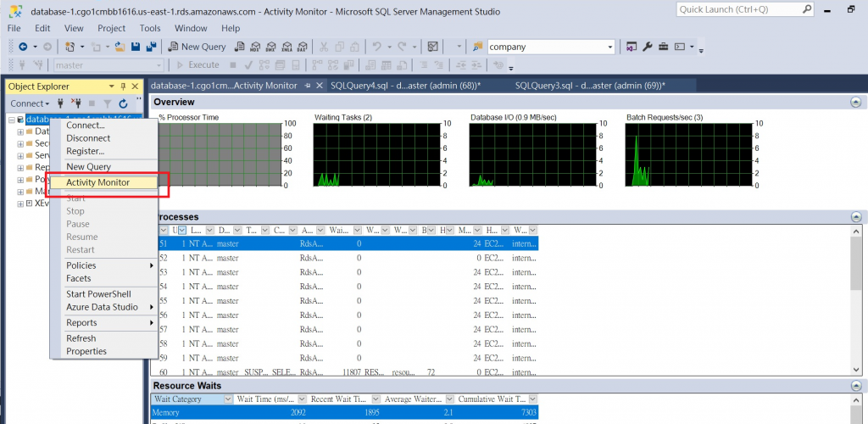The height and width of the screenshot is (424, 868).
Task: Click the Navigate Backward arrow icon
Action: [23, 47]
